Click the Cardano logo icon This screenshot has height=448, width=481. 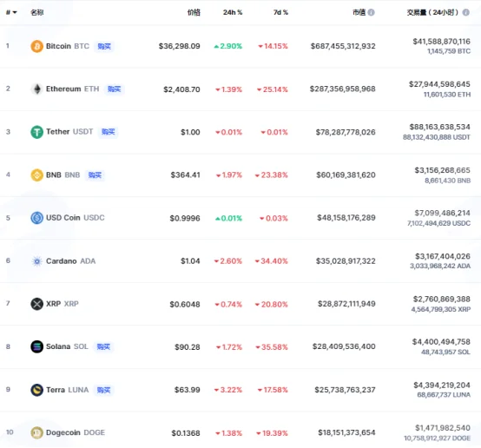(x=36, y=261)
